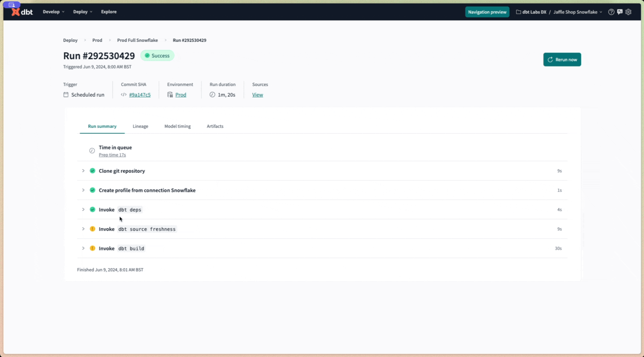Click the clock icon under Run duration
644x357 pixels.
212,95
